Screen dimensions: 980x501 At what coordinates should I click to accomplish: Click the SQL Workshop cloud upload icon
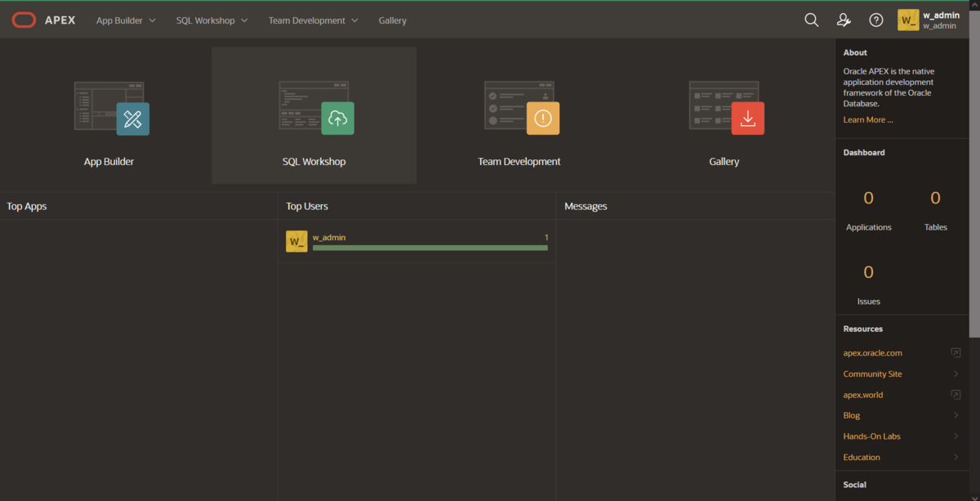(x=337, y=118)
